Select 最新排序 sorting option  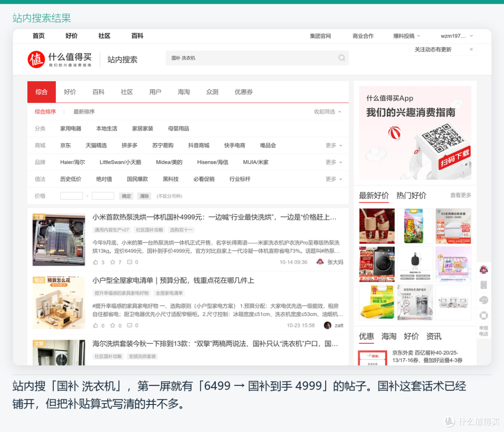coord(84,112)
